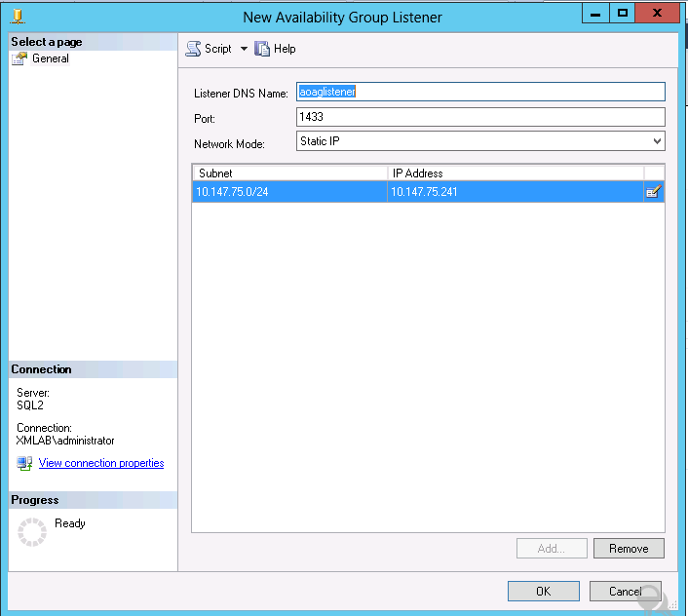Click the IP Address column header
Screen dimensions: 688x616
tap(515, 173)
